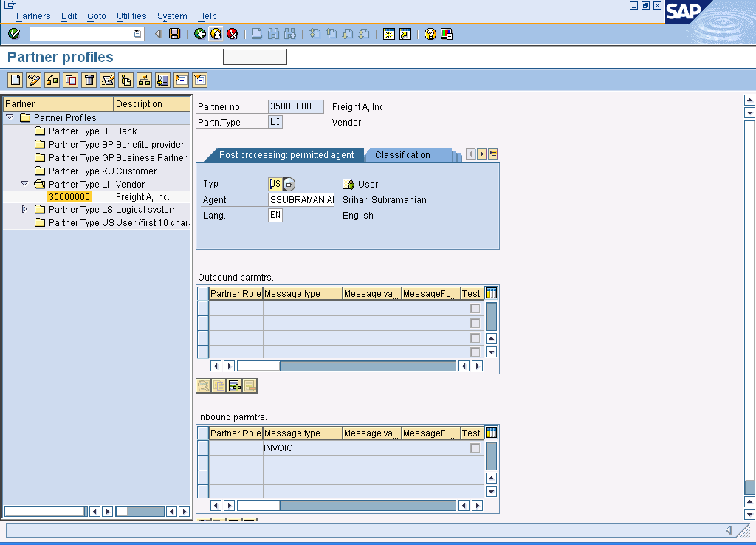Click the Find Next binoculars-plus icon

point(289,34)
